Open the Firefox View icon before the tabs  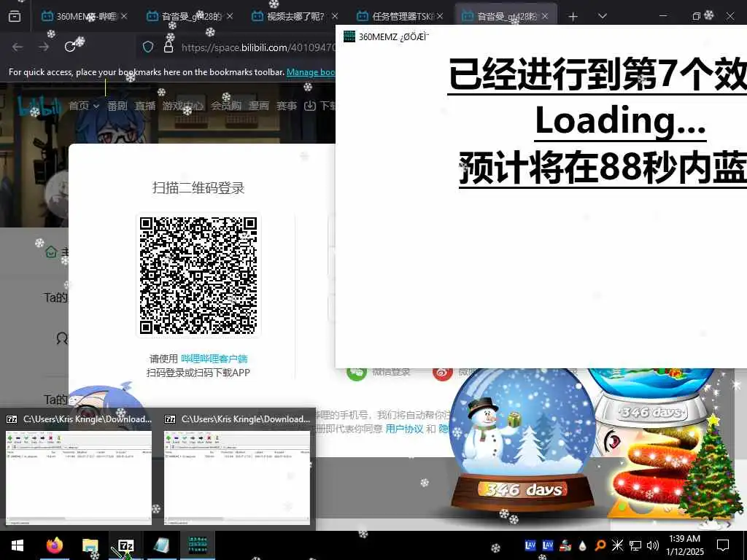click(x=15, y=16)
